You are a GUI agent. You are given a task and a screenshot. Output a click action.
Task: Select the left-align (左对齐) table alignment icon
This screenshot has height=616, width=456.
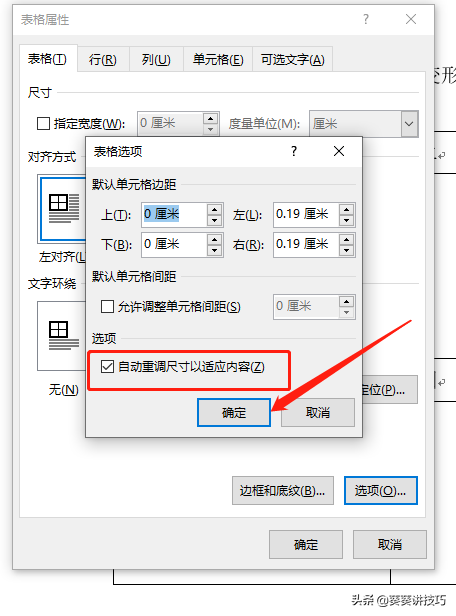coord(63,209)
